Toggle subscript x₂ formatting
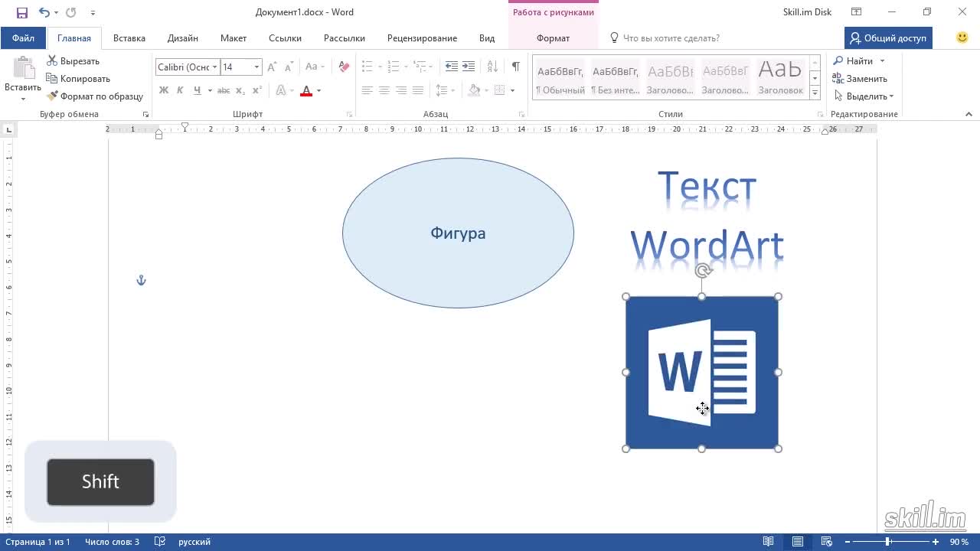This screenshot has width=980, height=551. click(x=240, y=90)
